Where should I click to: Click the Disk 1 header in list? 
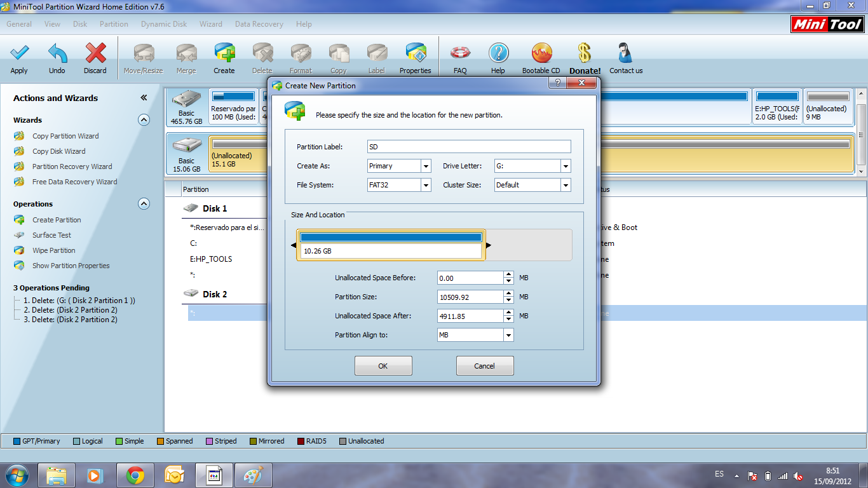click(x=215, y=208)
